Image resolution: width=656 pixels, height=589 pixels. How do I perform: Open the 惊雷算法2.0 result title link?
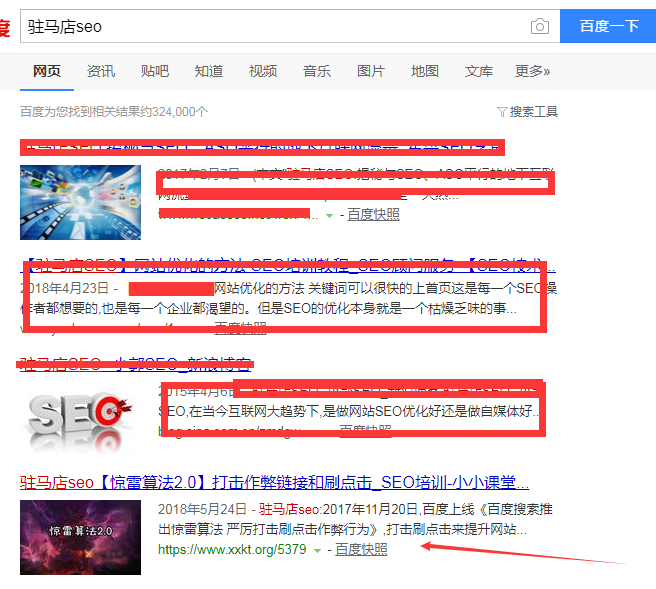pos(274,482)
